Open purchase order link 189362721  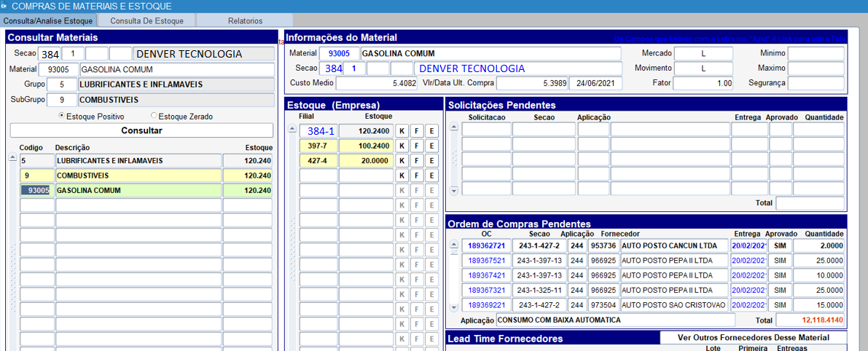coord(486,245)
